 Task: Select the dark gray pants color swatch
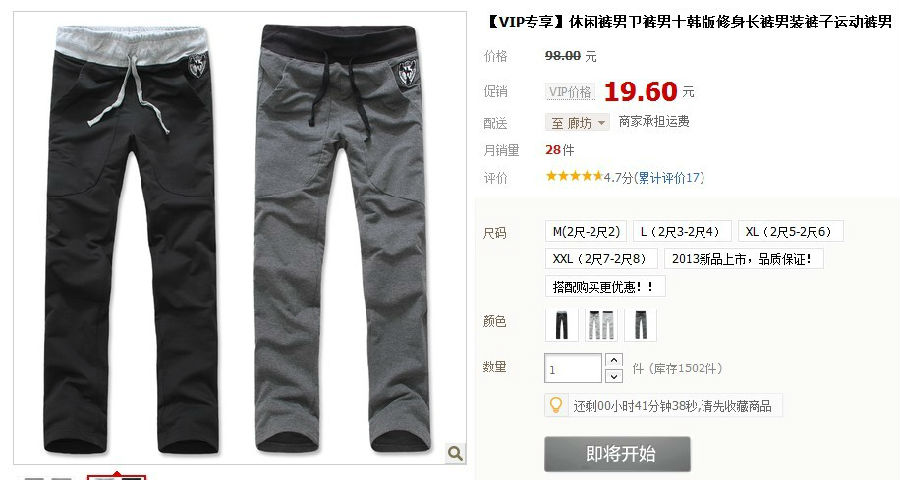[641, 324]
